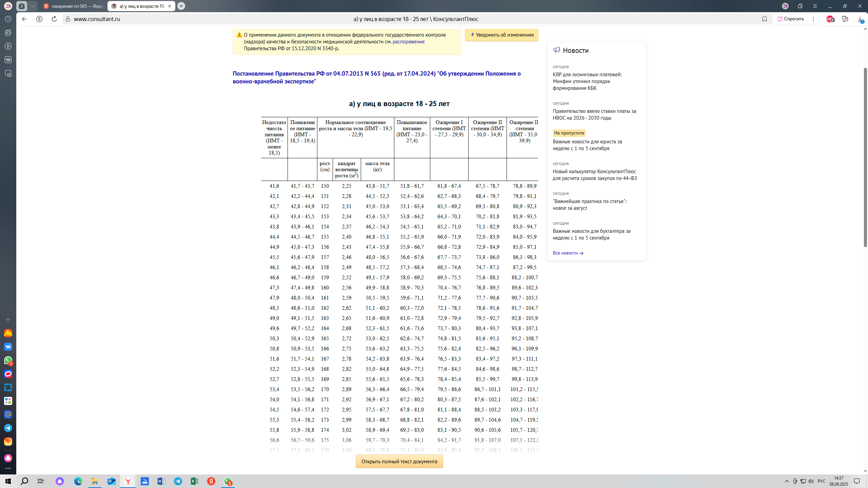Click the 'Спросить' assistant button

click(x=790, y=19)
